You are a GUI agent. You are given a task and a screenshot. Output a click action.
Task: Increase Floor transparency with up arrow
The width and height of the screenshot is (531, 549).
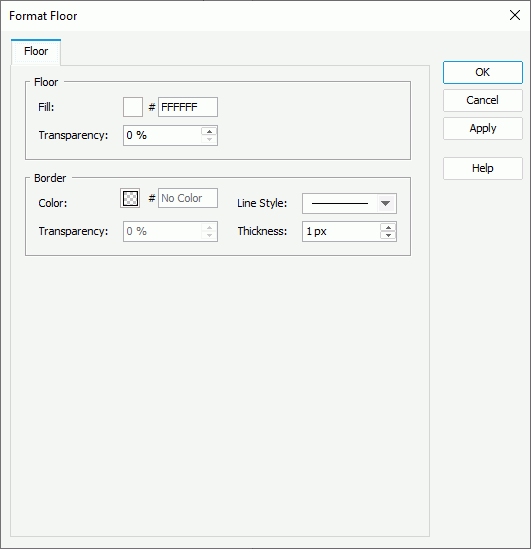tap(209, 131)
